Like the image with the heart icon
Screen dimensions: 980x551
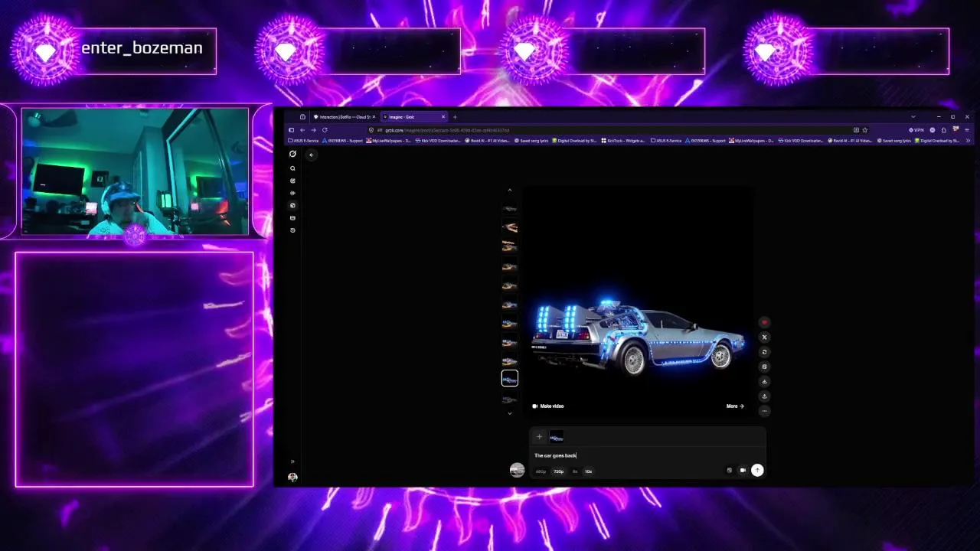[764, 322]
